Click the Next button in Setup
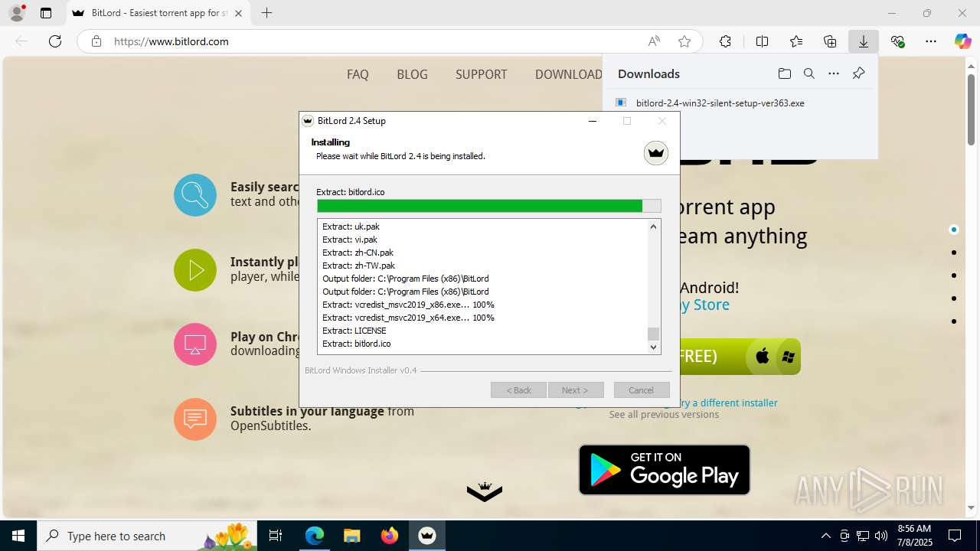The height and width of the screenshot is (551, 980). (576, 390)
